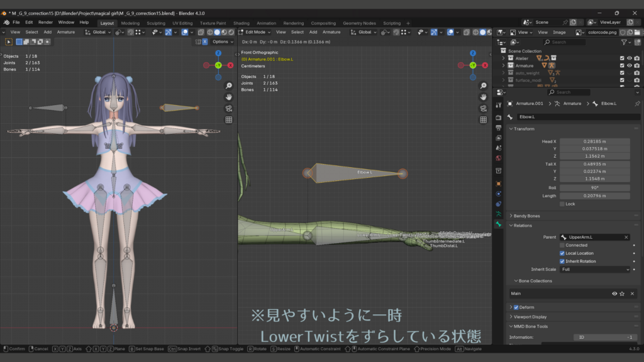The width and height of the screenshot is (644, 362).
Task: Click the pan hand icon in left viewport
Action: pyautogui.click(x=229, y=97)
